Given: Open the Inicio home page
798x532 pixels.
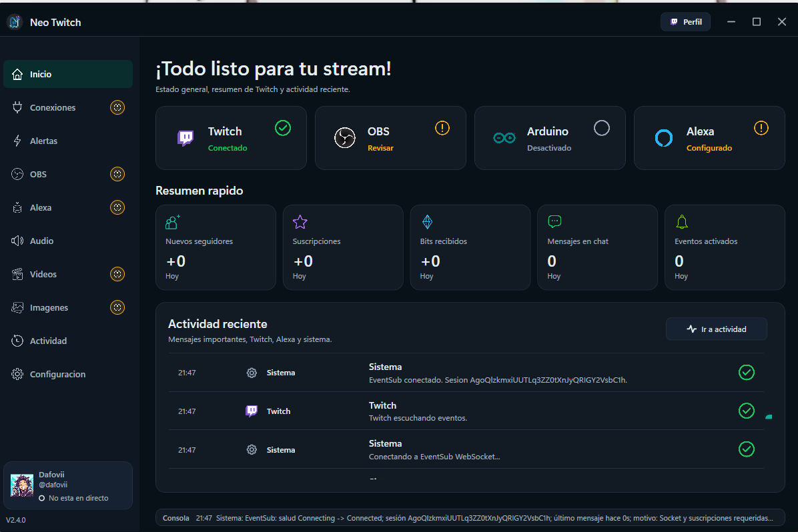Looking at the screenshot, I should click(67, 74).
